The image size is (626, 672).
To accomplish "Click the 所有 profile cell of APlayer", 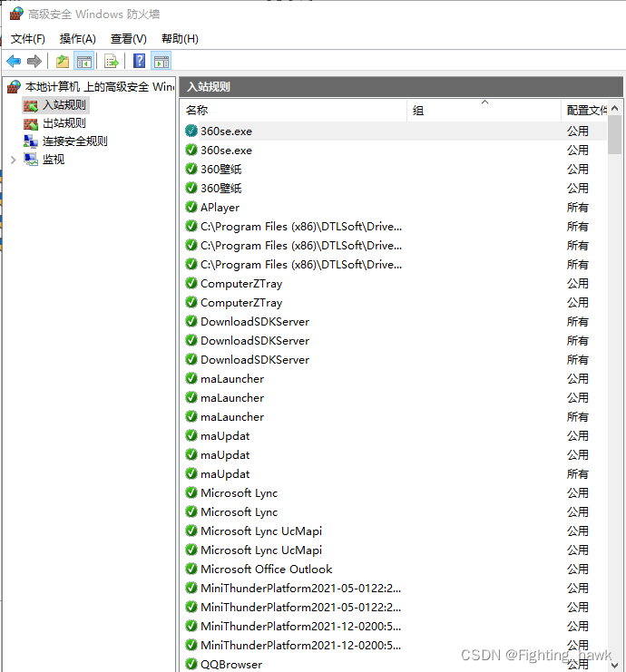I will (x=578, y=208).
